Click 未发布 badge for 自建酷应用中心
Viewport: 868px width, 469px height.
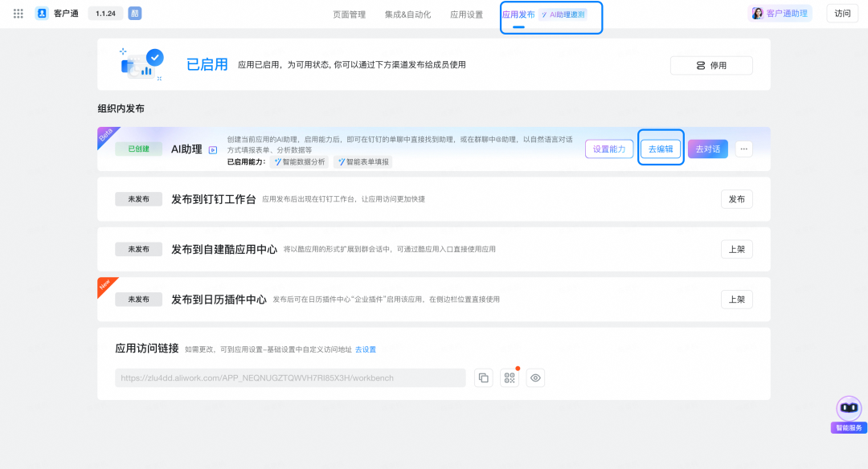[x=139, y=250]
